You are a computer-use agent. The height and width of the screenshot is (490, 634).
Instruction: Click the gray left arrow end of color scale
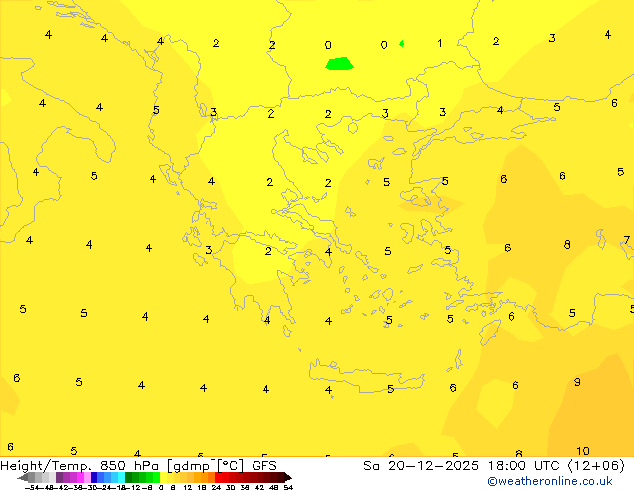[23, 477]
